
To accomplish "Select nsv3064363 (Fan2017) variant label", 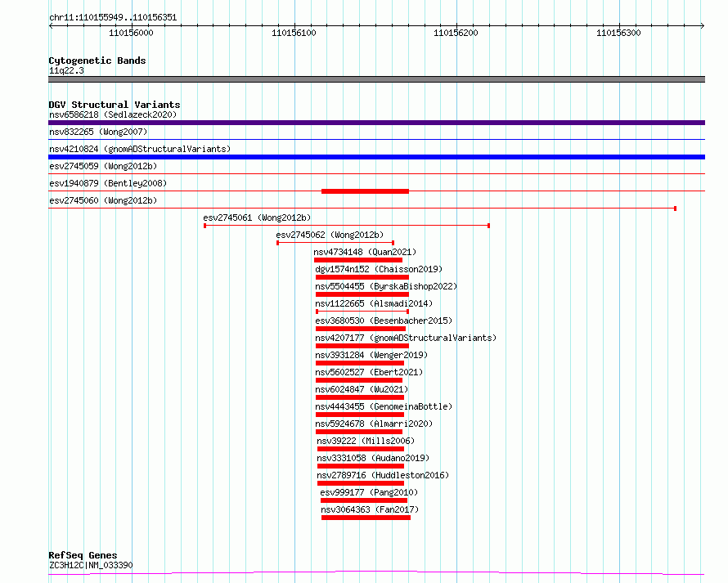I will 370,509.
